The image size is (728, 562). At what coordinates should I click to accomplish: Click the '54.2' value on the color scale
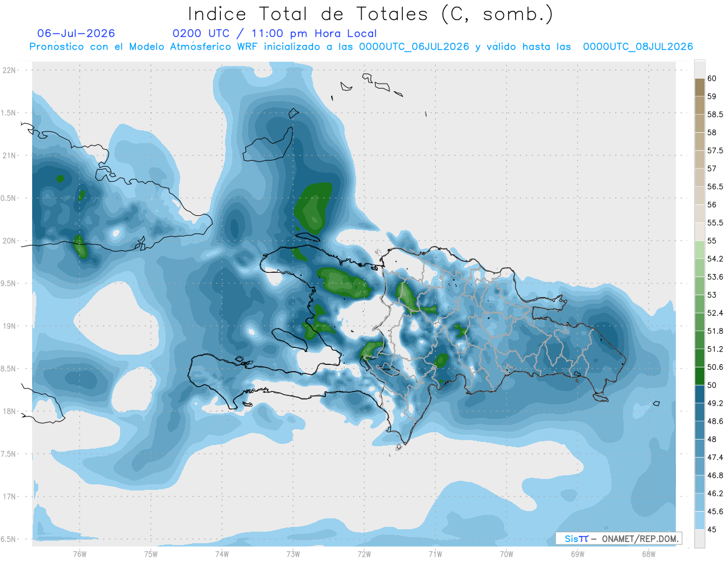tap(715, 259)
